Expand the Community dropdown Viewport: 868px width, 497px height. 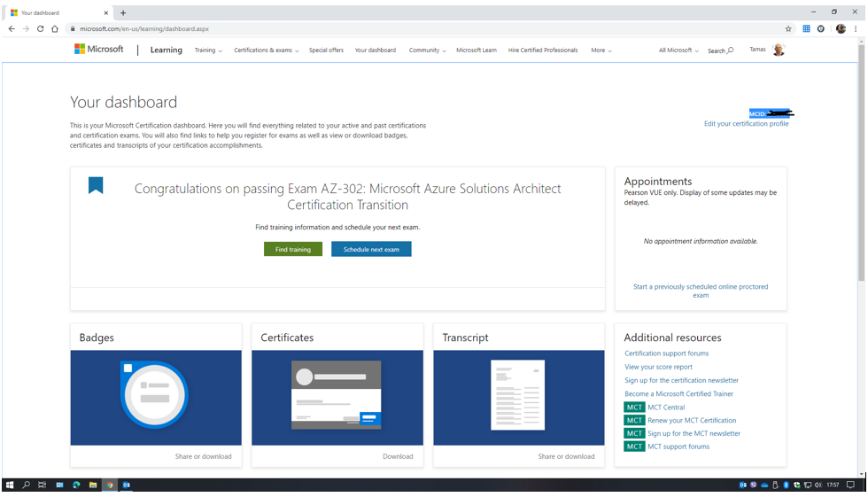pos(427,50)
